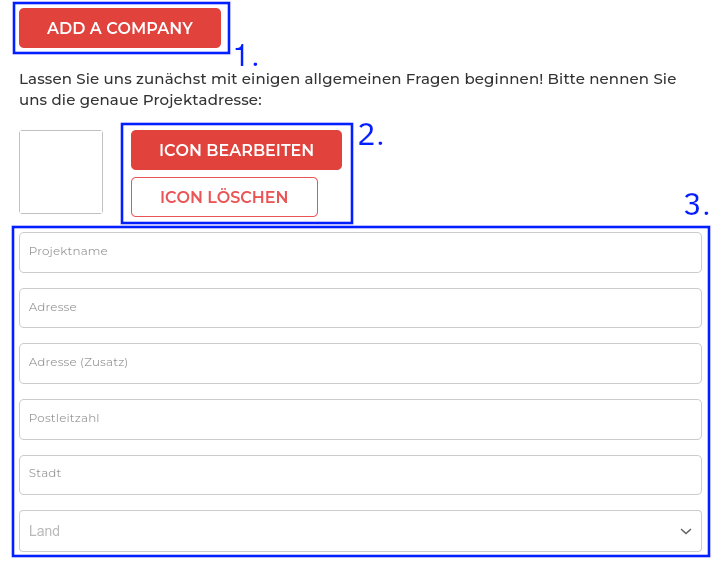This screenshot has height=572, width=722.
Task: Focus the Projektname input field
Action: (x=360, y=252)
